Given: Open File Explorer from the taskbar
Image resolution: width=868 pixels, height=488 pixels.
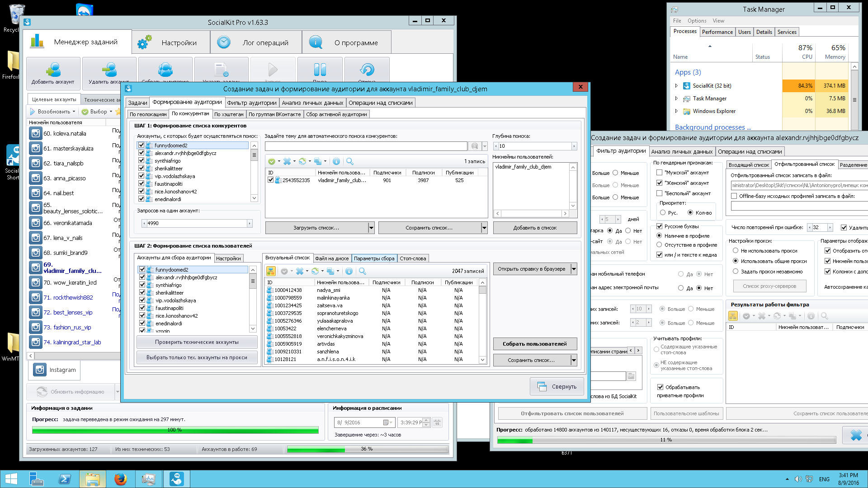Looking at the screenshot, I should pyautogui.click(x=93, y=479).
